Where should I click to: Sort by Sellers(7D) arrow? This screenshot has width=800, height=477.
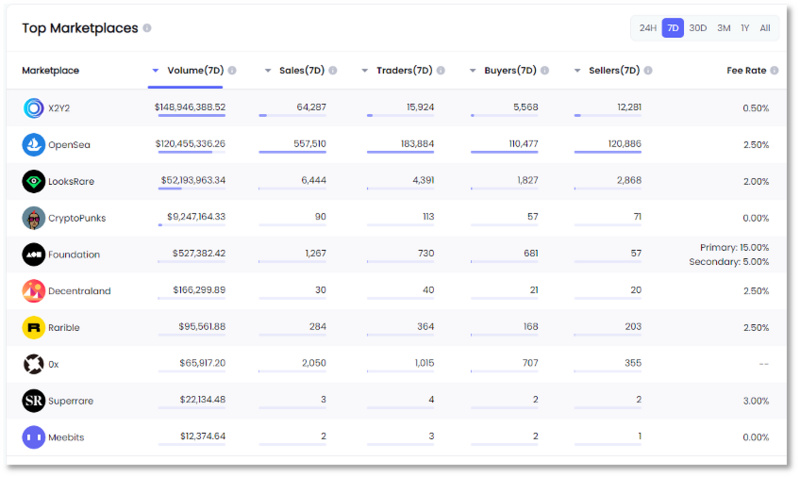tap(578, 70)
